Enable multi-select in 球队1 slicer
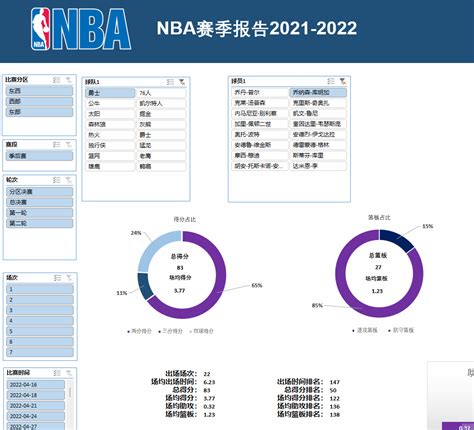Screen dimensions: 474x430 coord(170,82)
